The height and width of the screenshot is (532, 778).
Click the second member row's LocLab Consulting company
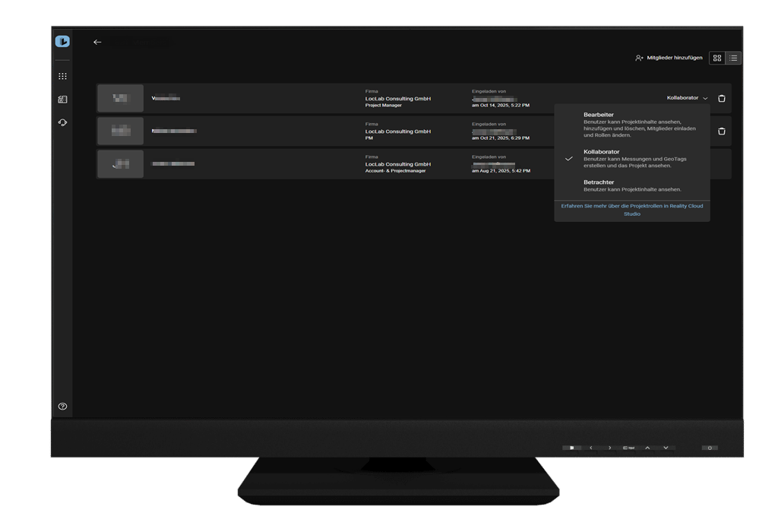397,131
